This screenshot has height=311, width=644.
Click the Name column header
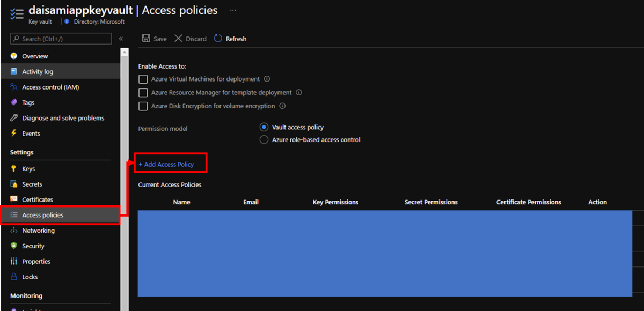coord(181,202)
